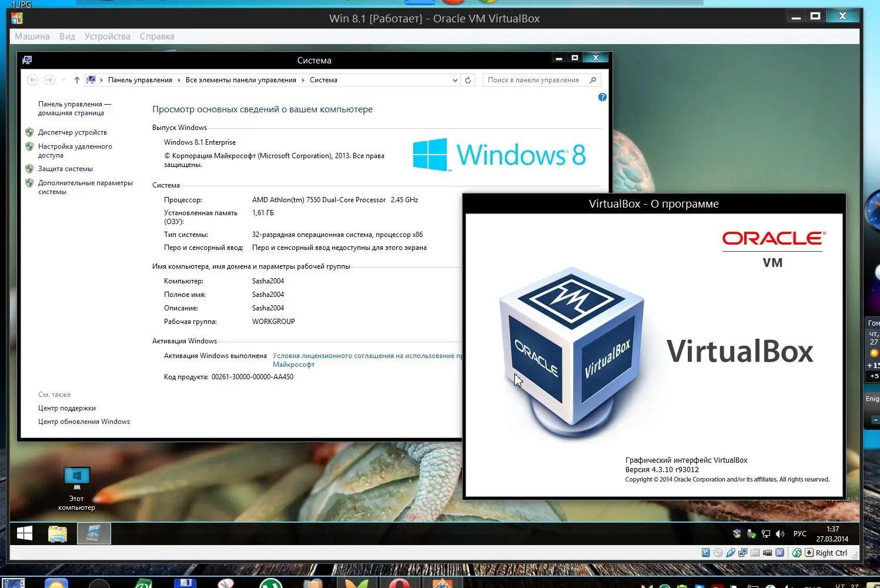
Task: Click the Safely Remove Hardware tray icon
Action: pos(751,534)
